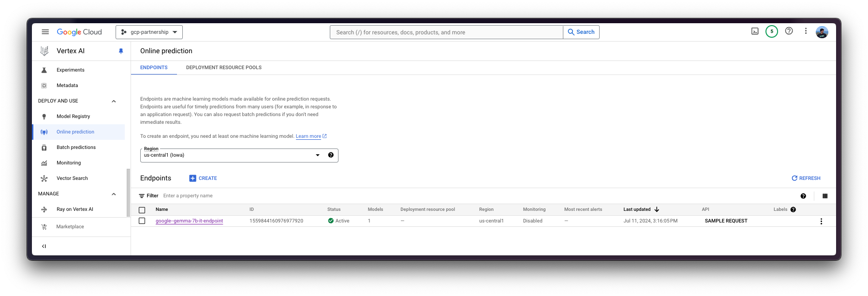This screenshot has height=296, width=868.
Task: Open Ray on Vertex AI
Action: (x=75, y=209)
